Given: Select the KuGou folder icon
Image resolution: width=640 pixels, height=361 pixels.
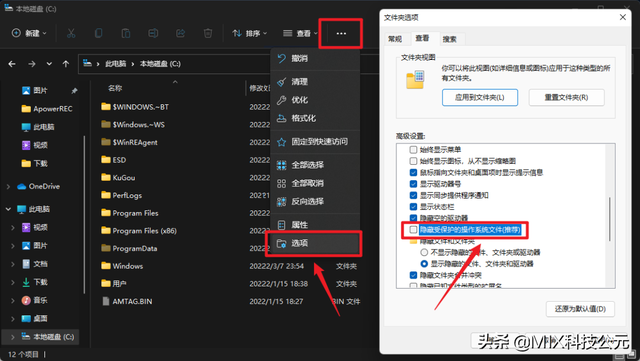Looking at the screenshot, I should (x=106, y=177).
